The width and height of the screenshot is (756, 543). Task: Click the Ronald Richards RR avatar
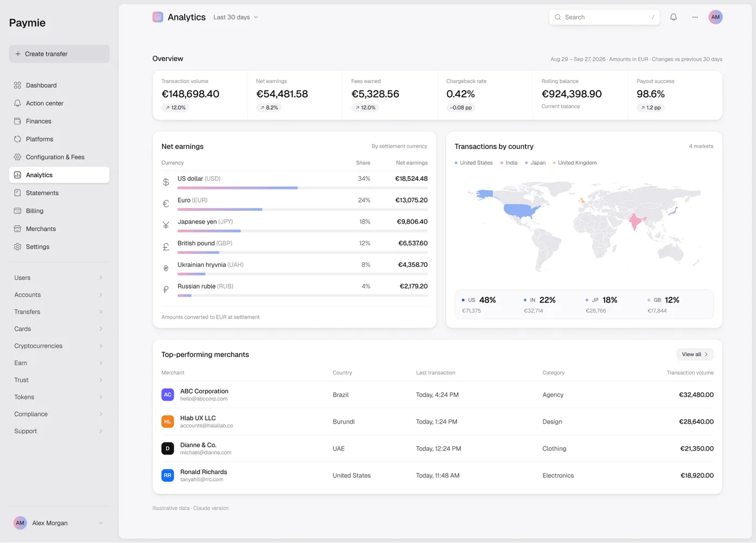(x=167, y=475)
